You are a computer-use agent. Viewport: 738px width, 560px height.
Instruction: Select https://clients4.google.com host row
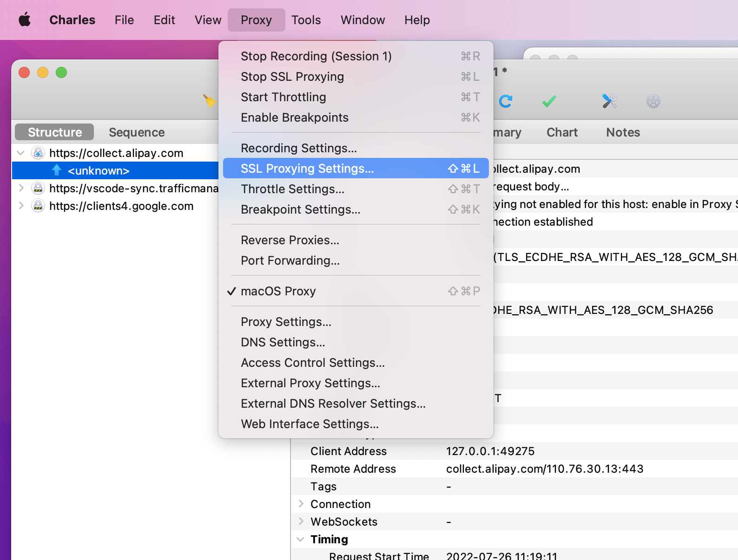[x=115, y=206]
